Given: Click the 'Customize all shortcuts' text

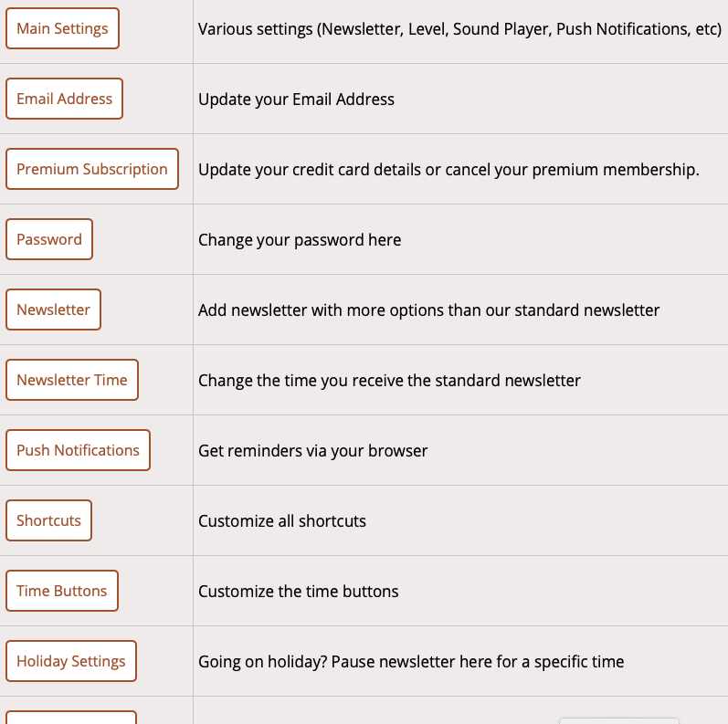Looking at the screenshot, I should pyautogui.click(x=282, y=520).
